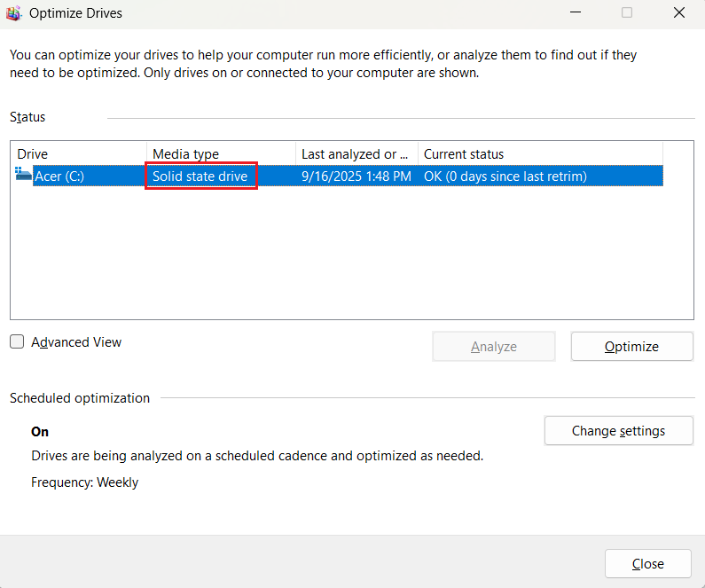Sort by the Media type column header
This screenshot has height=588, width=705.
(x=221, y=153)
